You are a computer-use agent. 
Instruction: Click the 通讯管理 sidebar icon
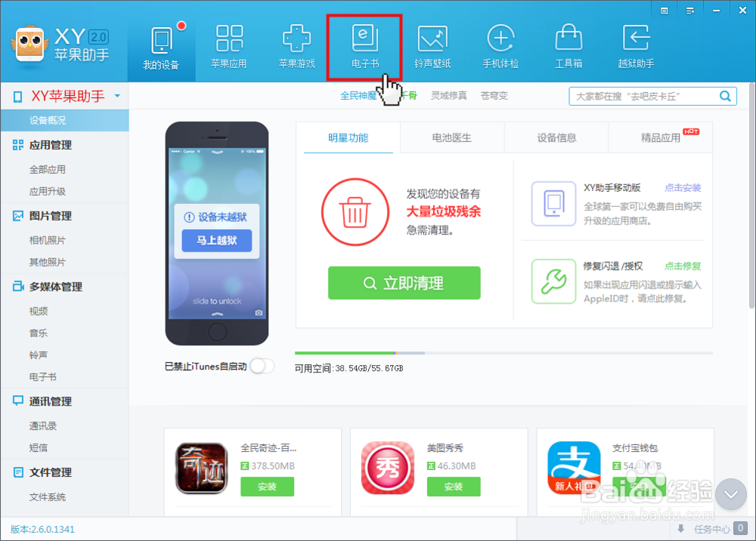tap(18, 400)
